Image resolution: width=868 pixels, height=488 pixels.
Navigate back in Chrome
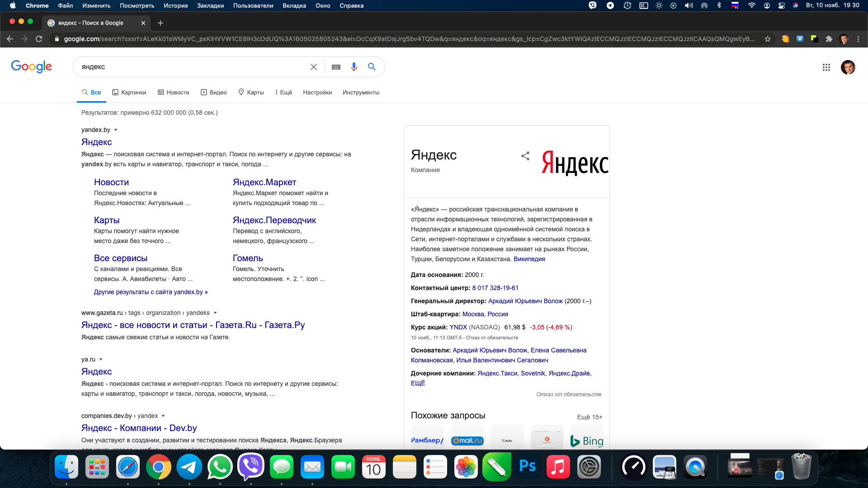10,39
